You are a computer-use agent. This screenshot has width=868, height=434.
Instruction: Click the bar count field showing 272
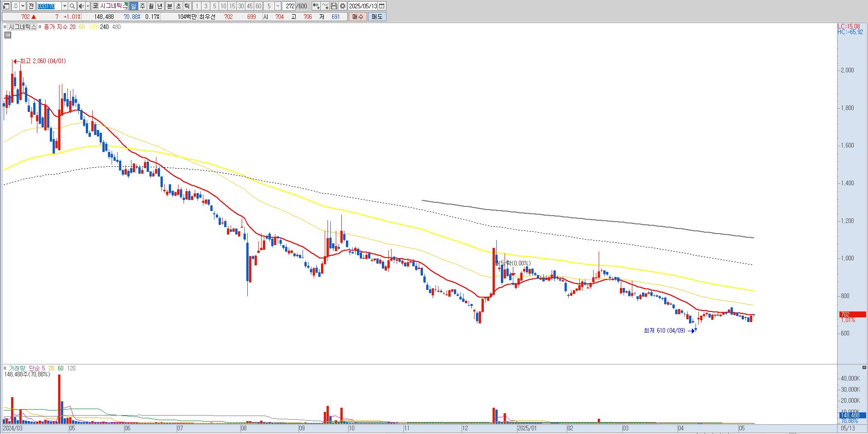pos(289,6)
